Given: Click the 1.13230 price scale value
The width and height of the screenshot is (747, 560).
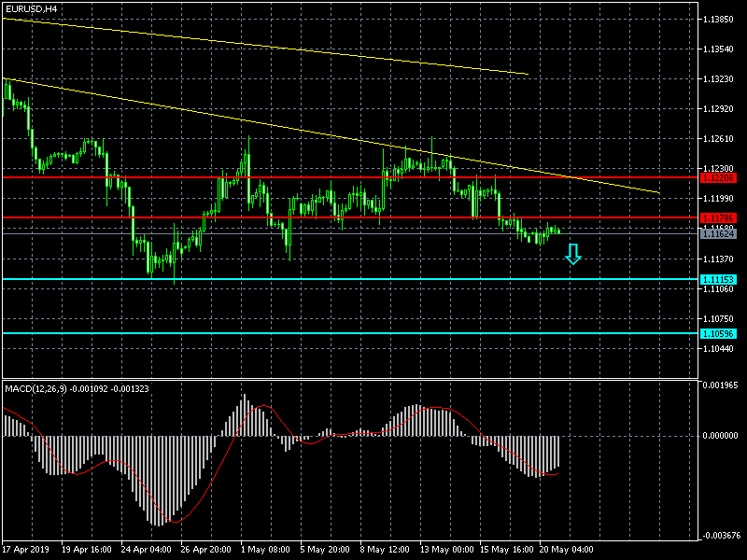Looking at the screenshot, I should (718, 79).
